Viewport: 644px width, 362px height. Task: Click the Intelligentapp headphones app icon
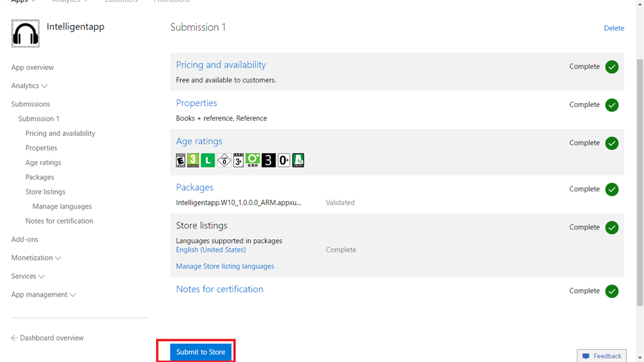pos(25,33)
